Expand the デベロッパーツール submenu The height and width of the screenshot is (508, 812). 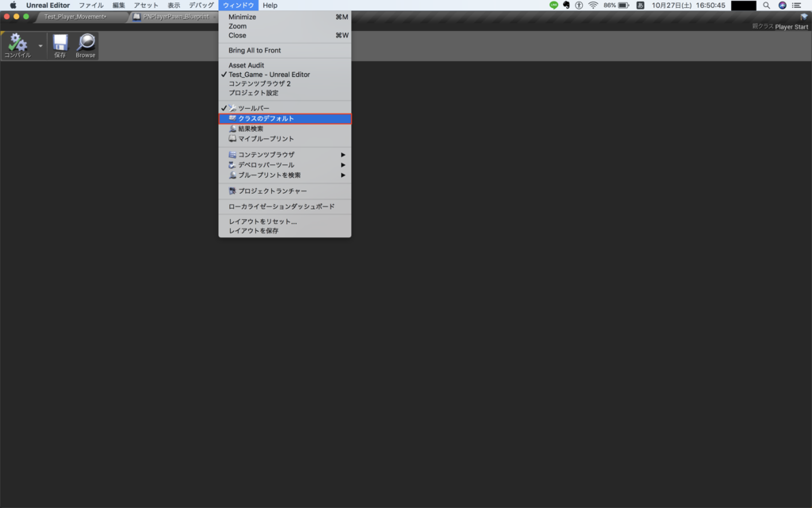tap(285, 165)
